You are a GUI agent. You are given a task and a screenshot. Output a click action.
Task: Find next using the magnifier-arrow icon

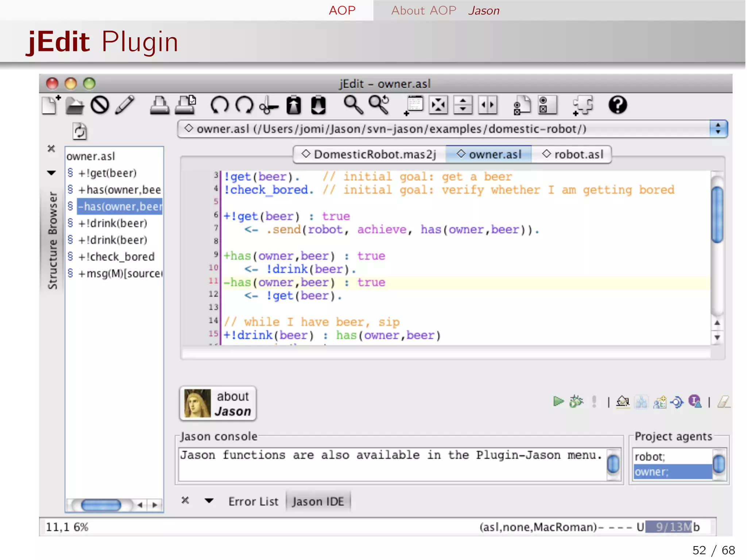pos(379,105)
